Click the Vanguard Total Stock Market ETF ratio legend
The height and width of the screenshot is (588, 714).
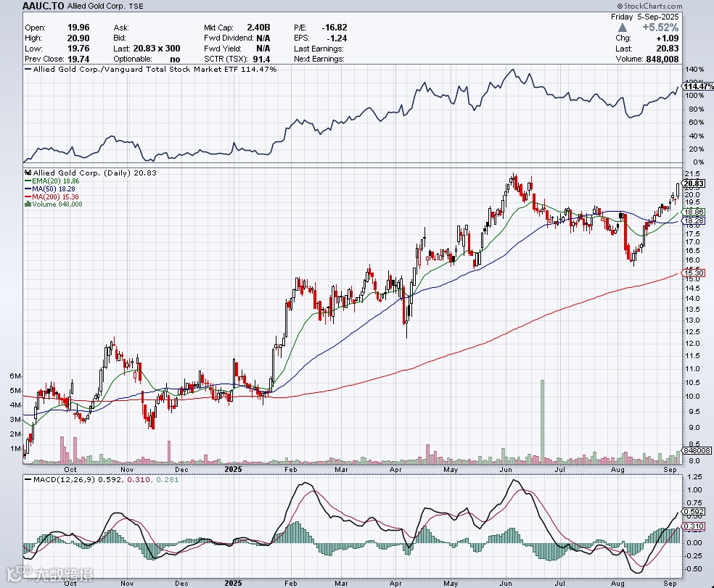tap(150, 69)
